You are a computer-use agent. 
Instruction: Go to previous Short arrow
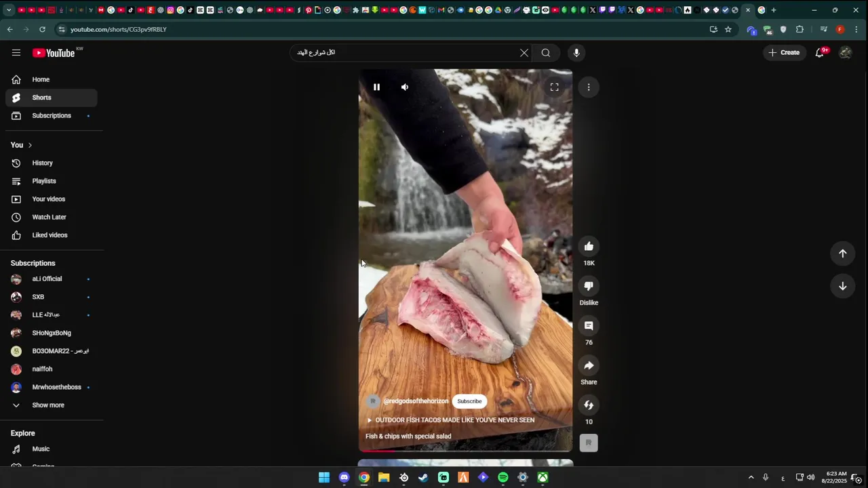[x=843, y=253]
